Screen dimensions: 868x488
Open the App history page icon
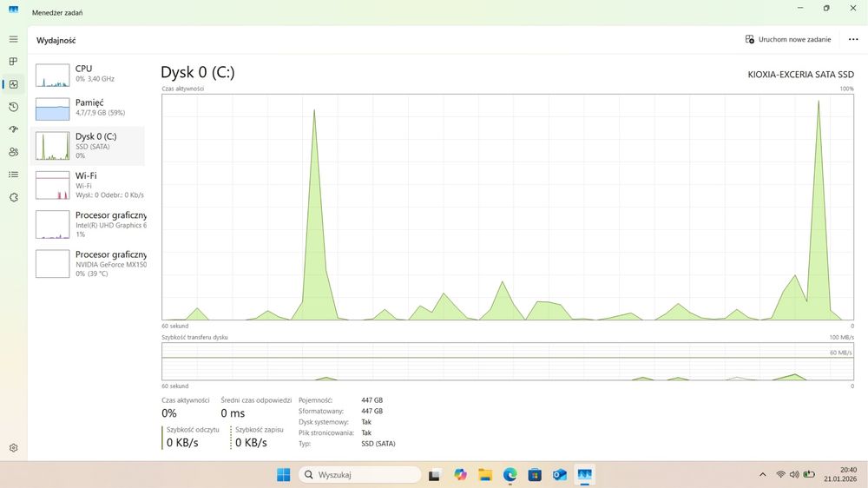[x=13, y=107]
